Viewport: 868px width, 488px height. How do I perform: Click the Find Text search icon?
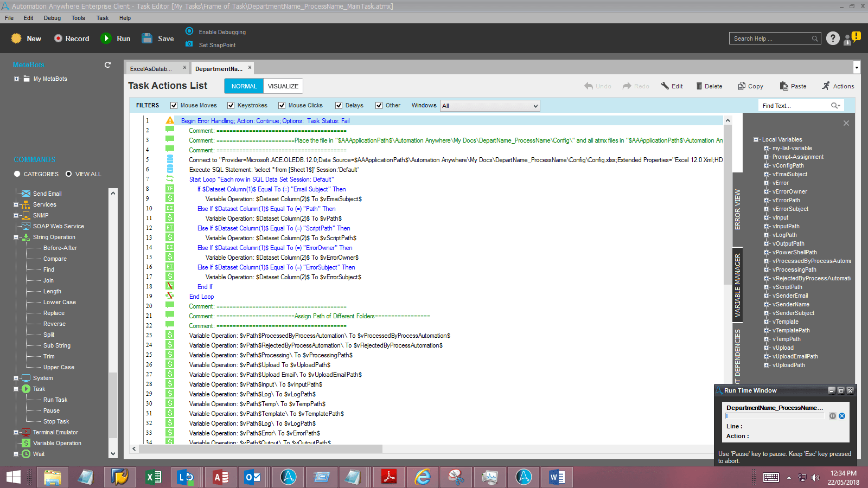pos(835,106)
